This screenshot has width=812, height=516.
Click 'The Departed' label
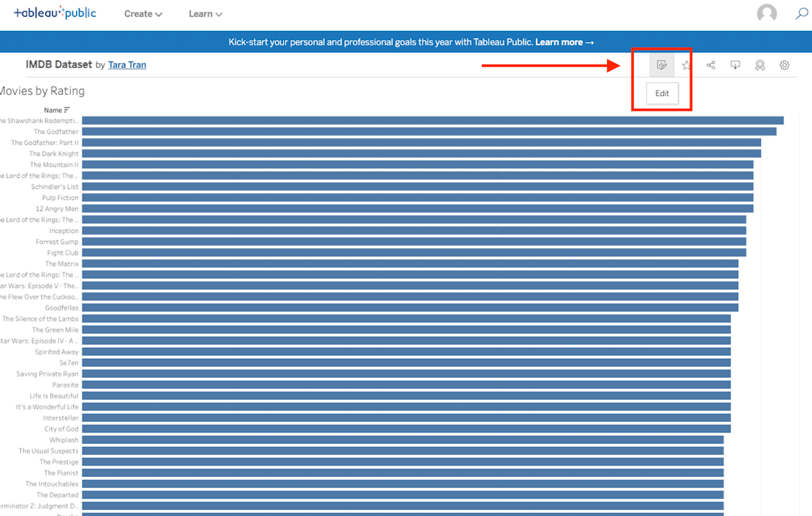point(57,495)
